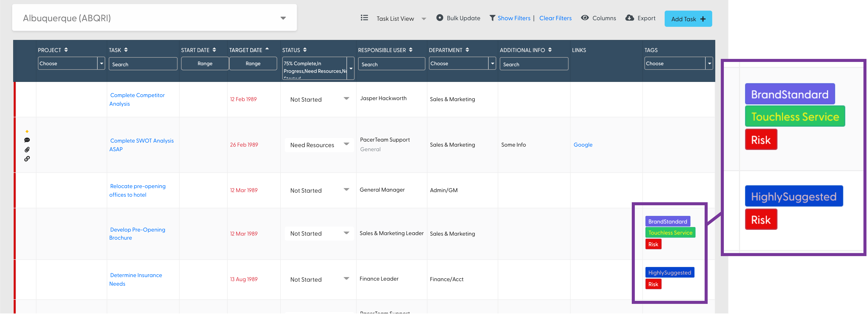
Task: Click the Export cloud download icon
Action: tap(630, 18)
